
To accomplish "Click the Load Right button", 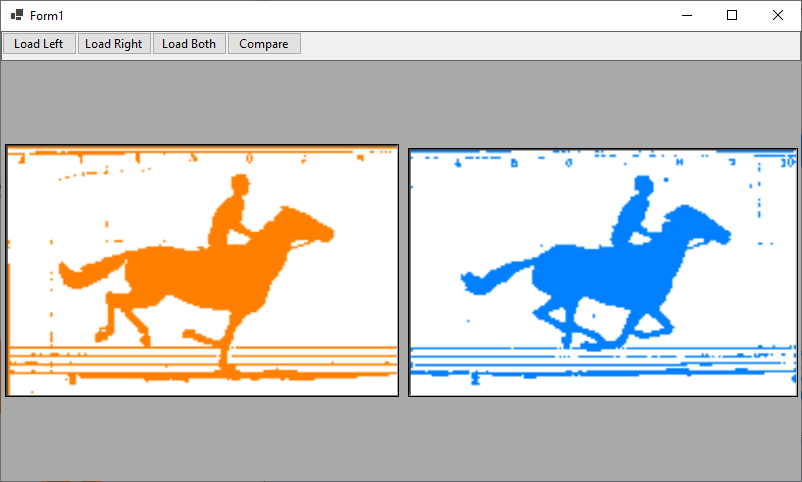I will 114,44.
